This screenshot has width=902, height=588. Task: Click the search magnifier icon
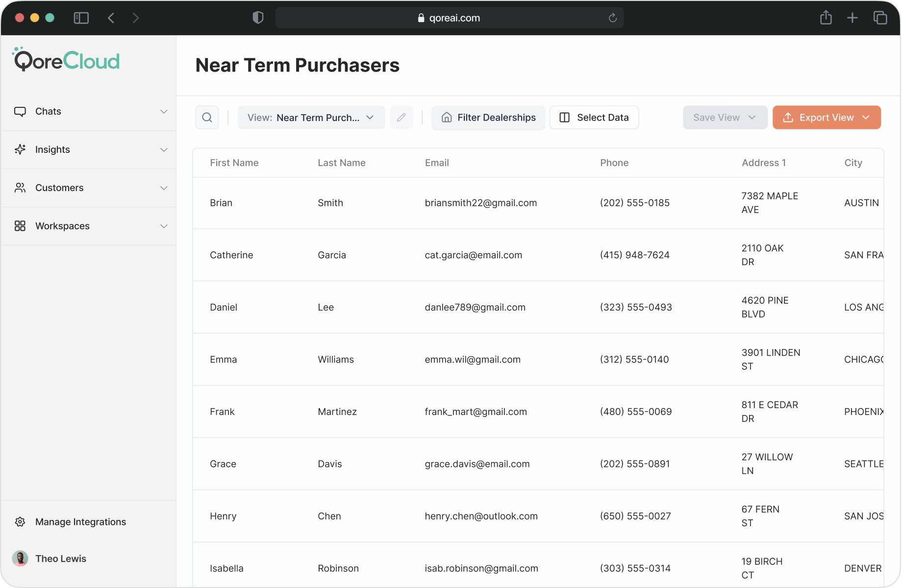[207, 118]
